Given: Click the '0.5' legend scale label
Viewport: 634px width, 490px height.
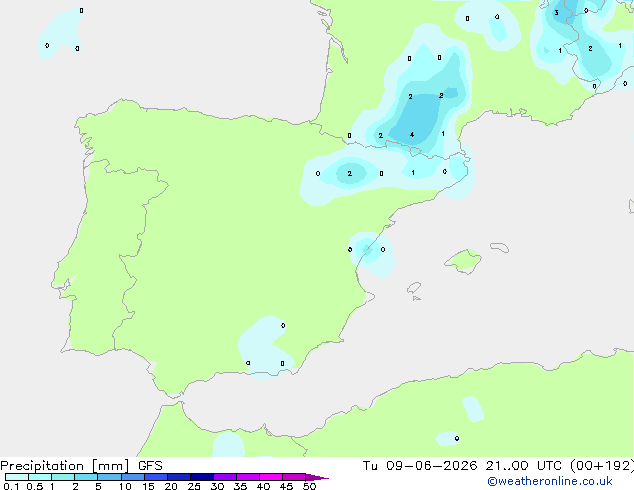Looking at the screenshot, I should [35, 486].
